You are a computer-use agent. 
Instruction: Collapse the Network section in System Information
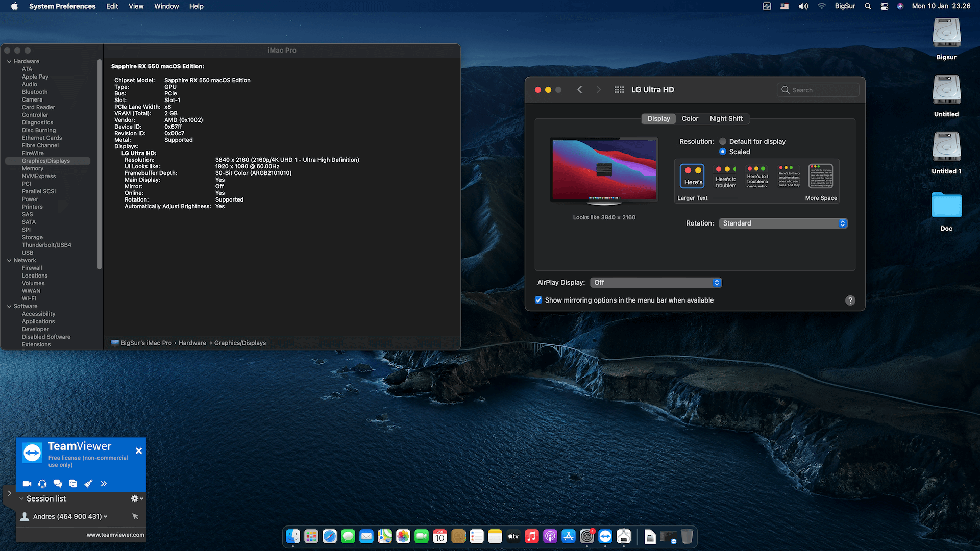(9, 260)
